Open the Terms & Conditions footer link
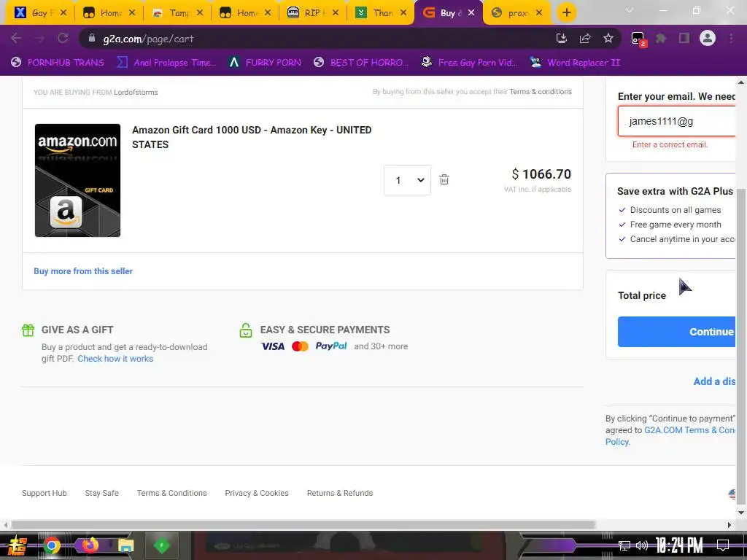The height and width of the screenshot is (560, 747). coord(171,494)
